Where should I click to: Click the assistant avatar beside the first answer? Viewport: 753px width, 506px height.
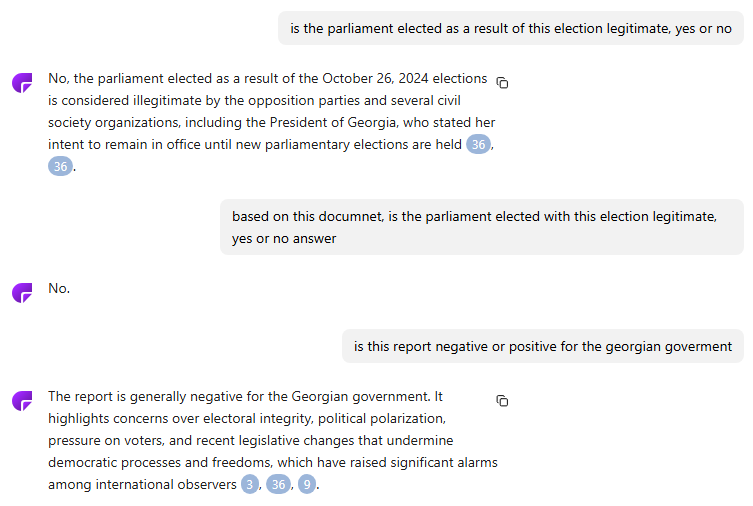click(22, 83)
